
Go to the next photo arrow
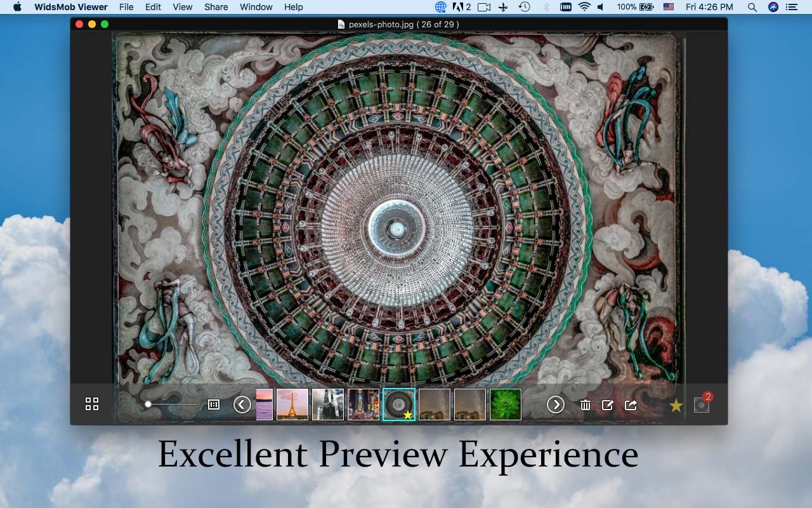tap(556, 404)
